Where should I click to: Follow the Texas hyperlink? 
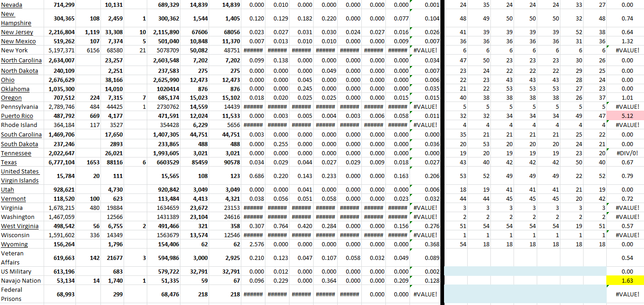(8, 162)
